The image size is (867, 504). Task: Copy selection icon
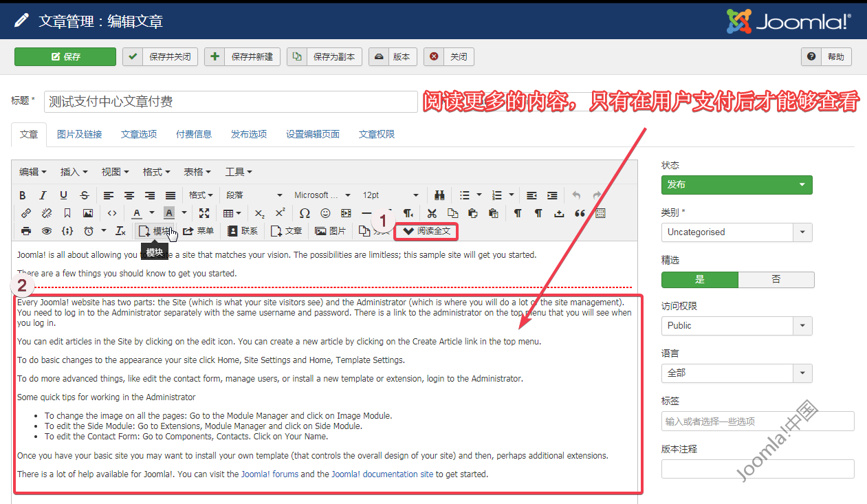pos(452,213)
